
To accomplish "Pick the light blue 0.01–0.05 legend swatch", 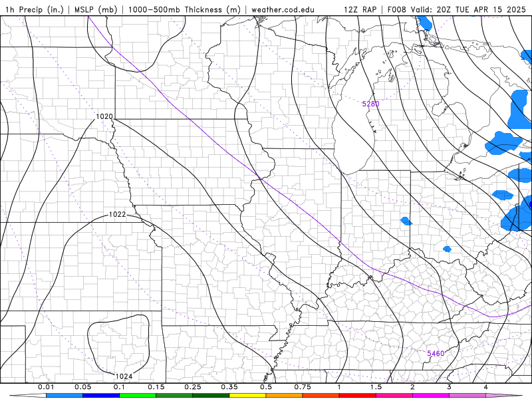I will pos(65,396).
